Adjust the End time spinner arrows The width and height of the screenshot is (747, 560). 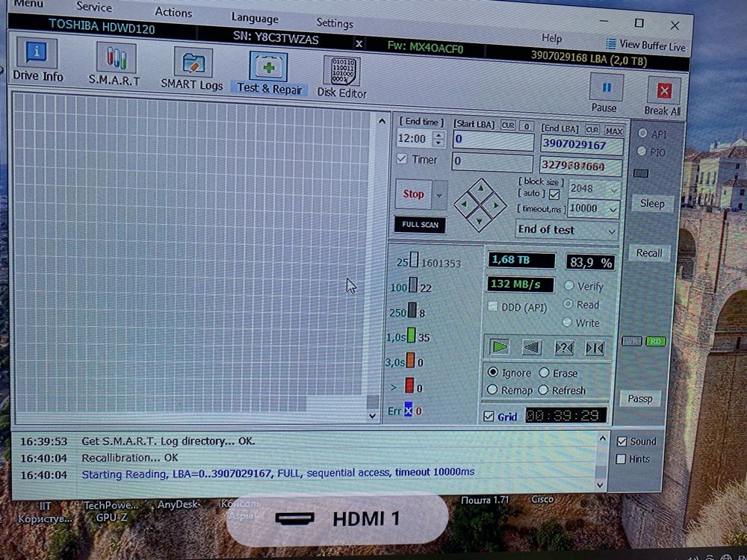[x=438, y=139]
